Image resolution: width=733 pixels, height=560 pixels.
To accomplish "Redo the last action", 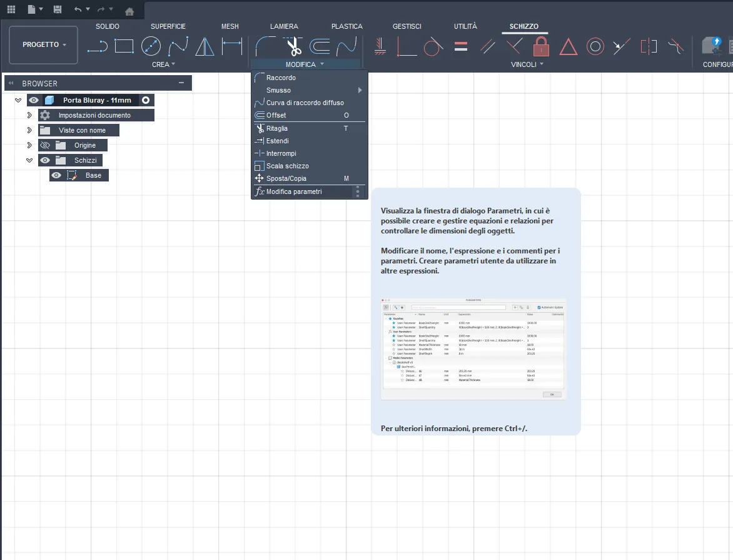I will pos(101,9).
